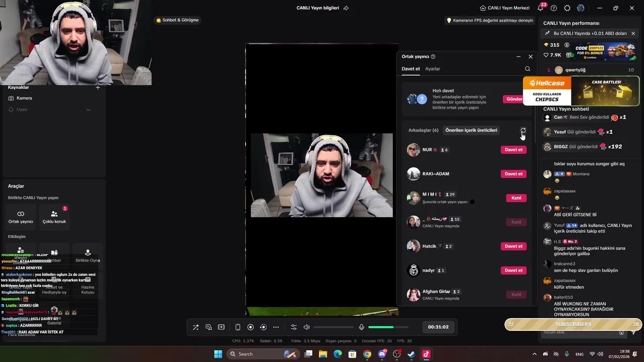Image resolution: width=644 pixels, height=362 pixels.
Task: Open the settings gear icon
Action: pyautogui.click(x=568, y=8)
